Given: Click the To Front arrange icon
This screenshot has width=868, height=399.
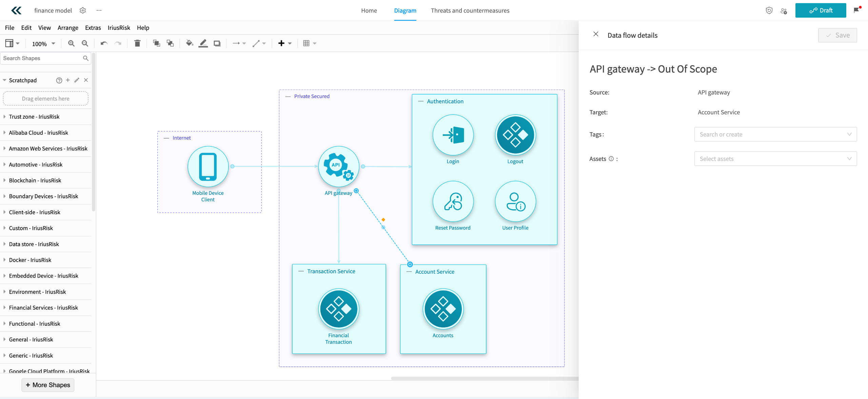Looking at the screenshot, I should (156, 43).
